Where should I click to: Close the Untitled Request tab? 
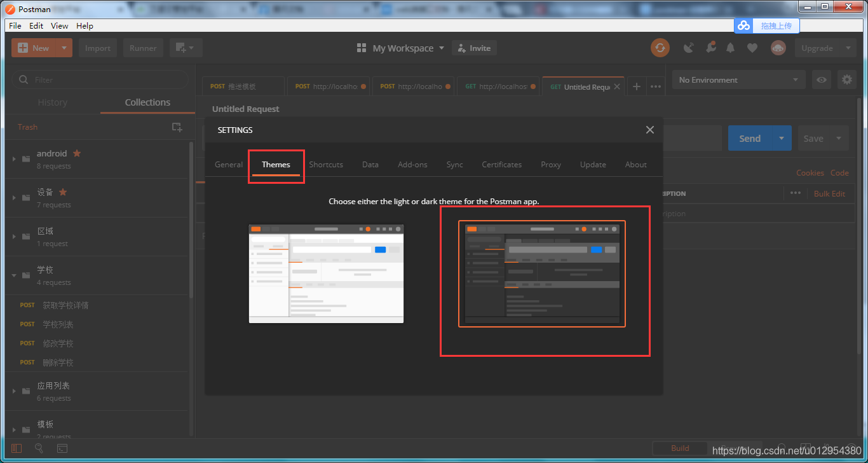pos(617,86)
